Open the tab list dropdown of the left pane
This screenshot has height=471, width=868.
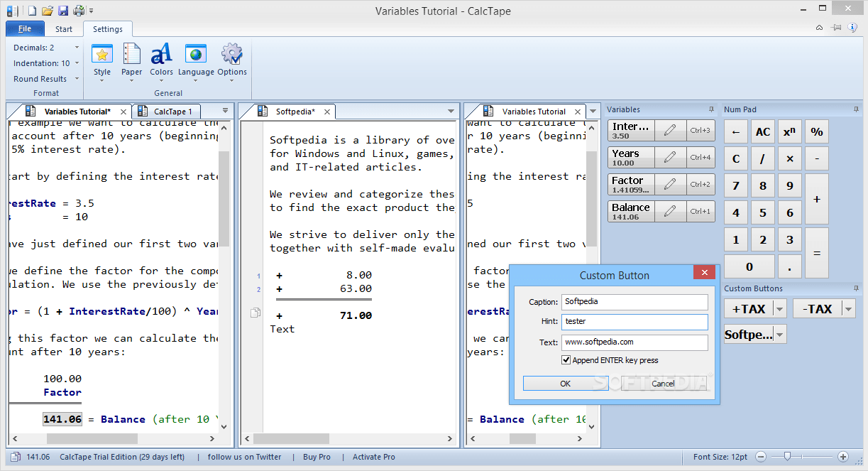coord(225,111)
